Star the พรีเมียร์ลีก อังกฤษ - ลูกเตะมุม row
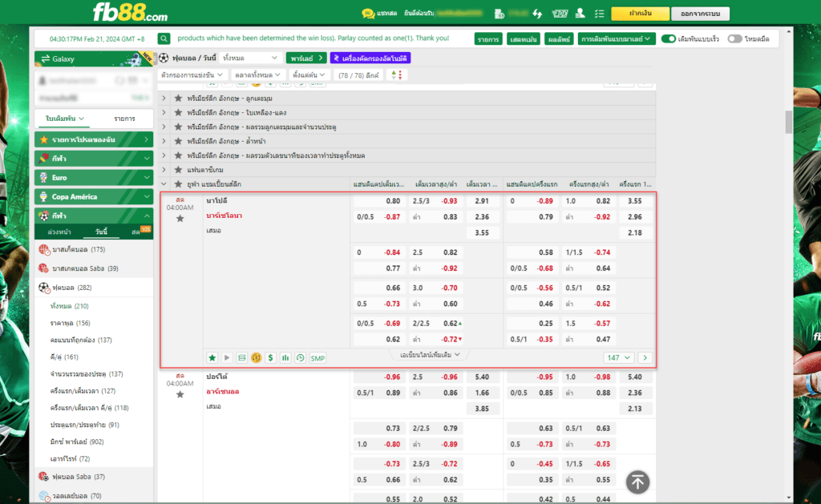 [x=178, y=99]
